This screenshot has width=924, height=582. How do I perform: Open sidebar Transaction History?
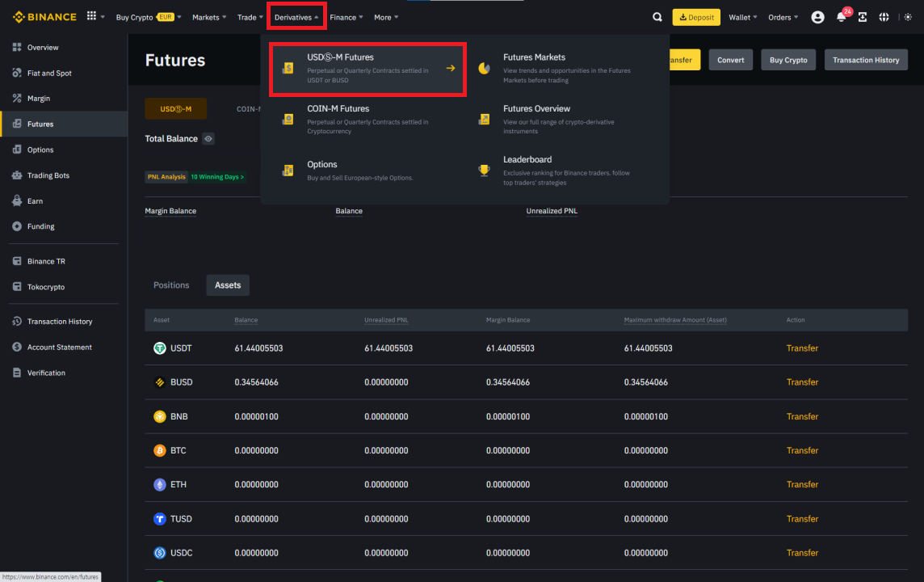point(64,322)
